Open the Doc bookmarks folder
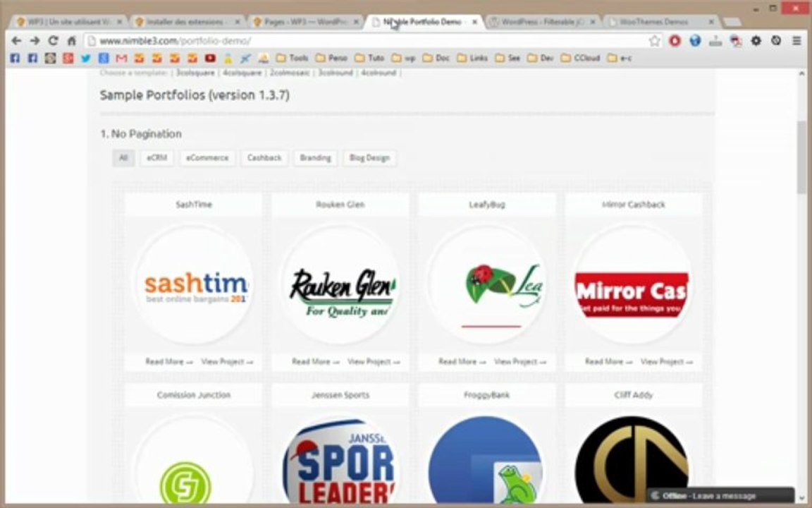The image size is (812, 508). pos(436,58)
